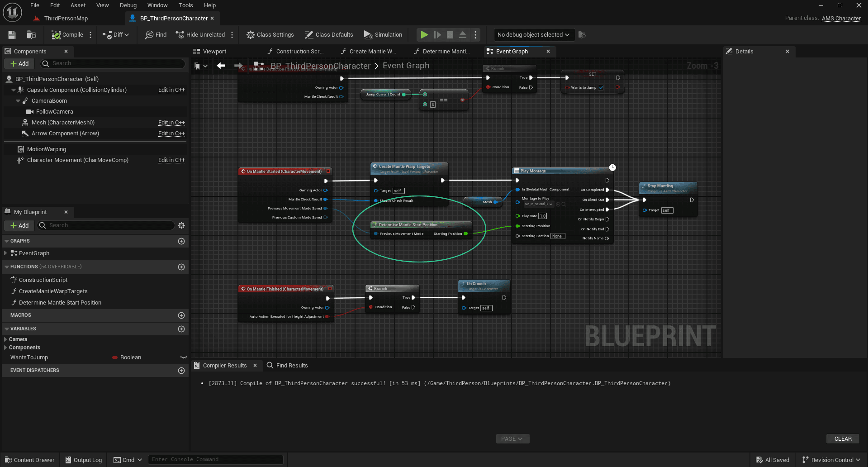Viewport: 868px width, 467px height.
Task: Click the Eject button
Action: [x=463, y=35]
